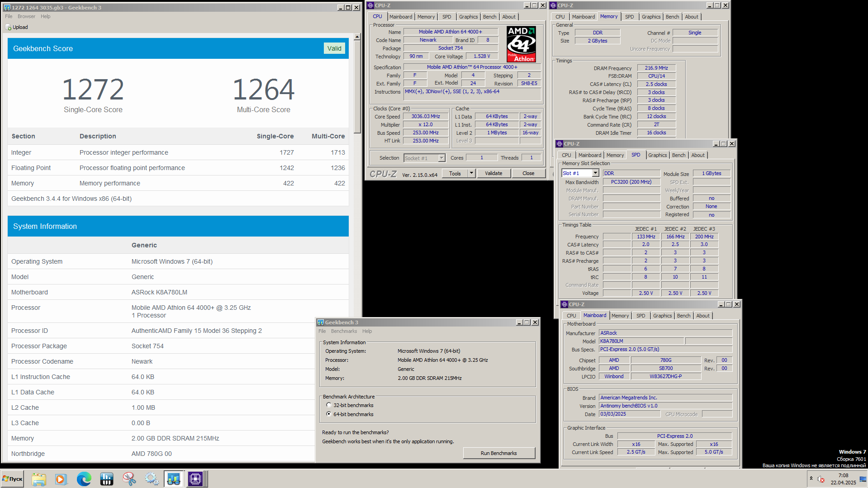Switch to the CPU-Z chip icon on the taskbar
The image size is (868, 488).
(x=196, y=479)
